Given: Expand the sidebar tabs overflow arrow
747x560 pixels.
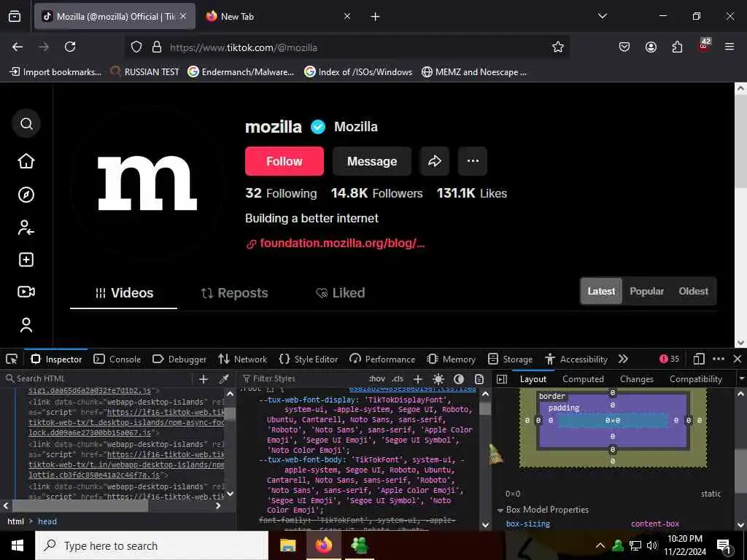Looking at the screenshot, I should (741, 379).
